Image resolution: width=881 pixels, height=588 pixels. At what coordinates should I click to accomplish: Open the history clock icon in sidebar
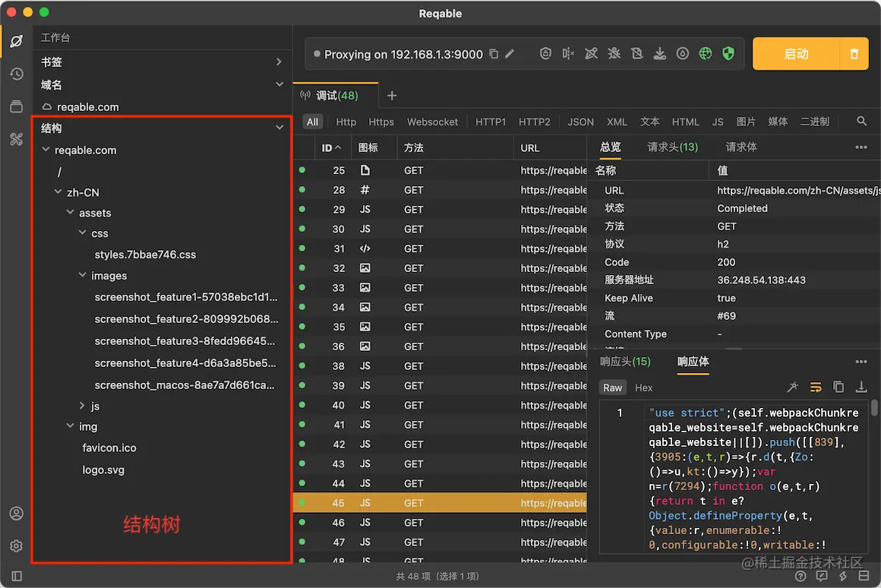pos(16,74)
